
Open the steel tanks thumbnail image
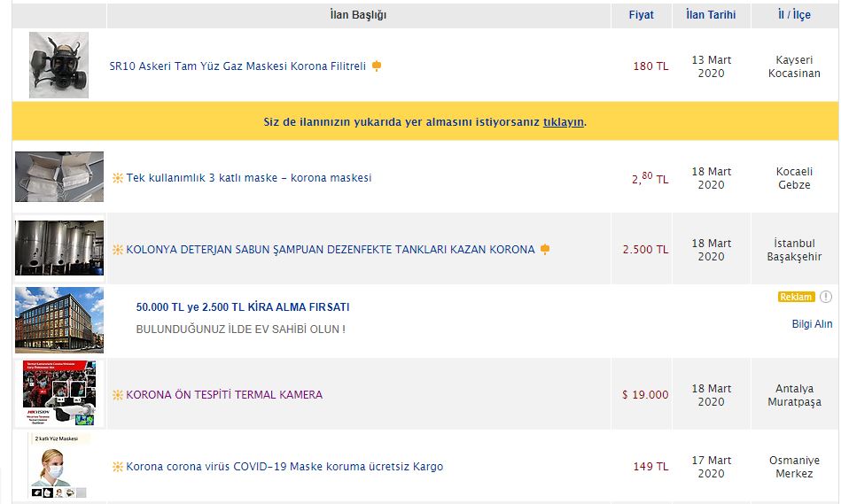[59, 248]
